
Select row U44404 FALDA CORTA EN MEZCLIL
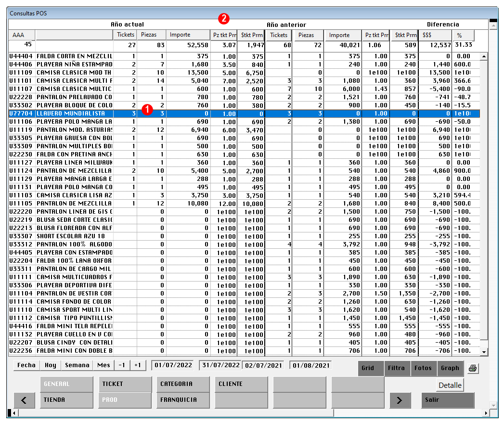pos(244,56)
